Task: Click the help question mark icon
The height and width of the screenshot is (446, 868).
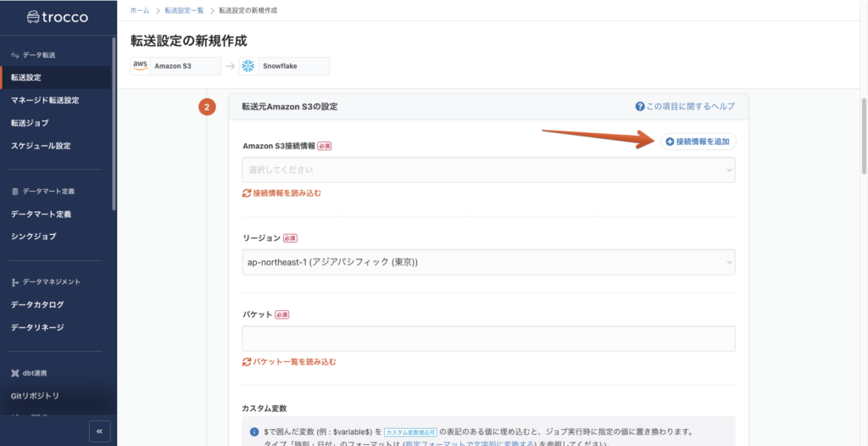Action: [640, 107]
